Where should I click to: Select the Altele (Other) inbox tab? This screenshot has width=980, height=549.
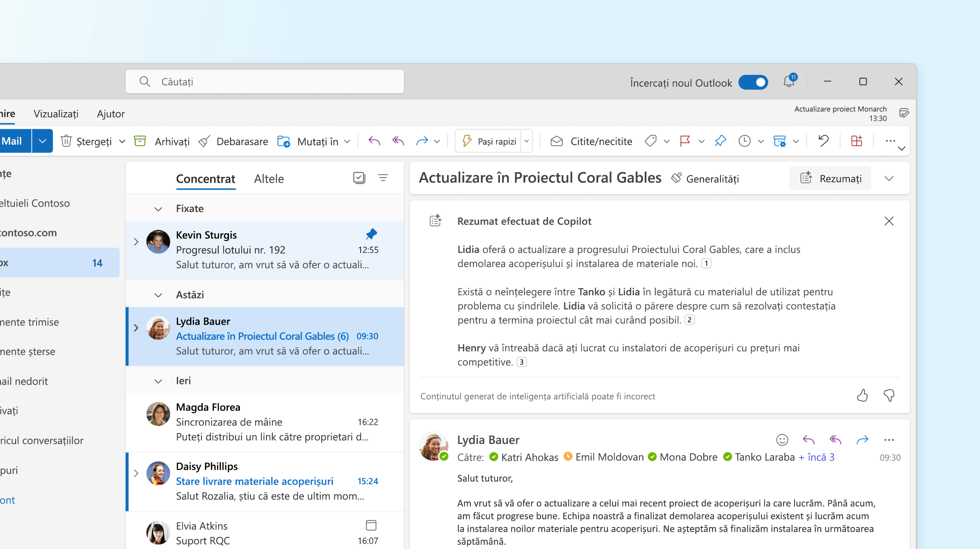(x=269, y=178)
